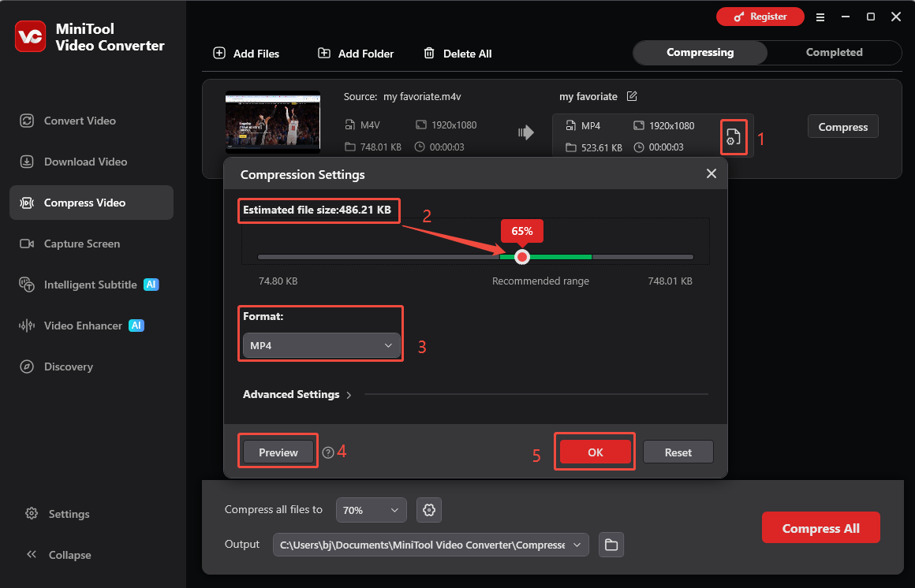915x588 pixels.
Task: Click the Compress All button
Action: point(820,528)
